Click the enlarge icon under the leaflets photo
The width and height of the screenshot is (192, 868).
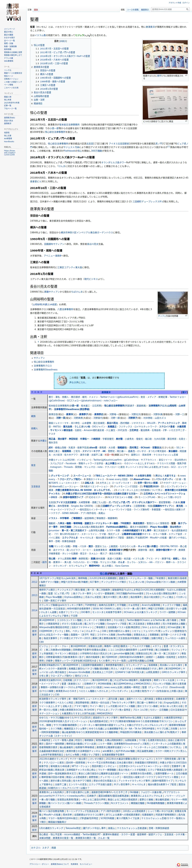(186, 75)
